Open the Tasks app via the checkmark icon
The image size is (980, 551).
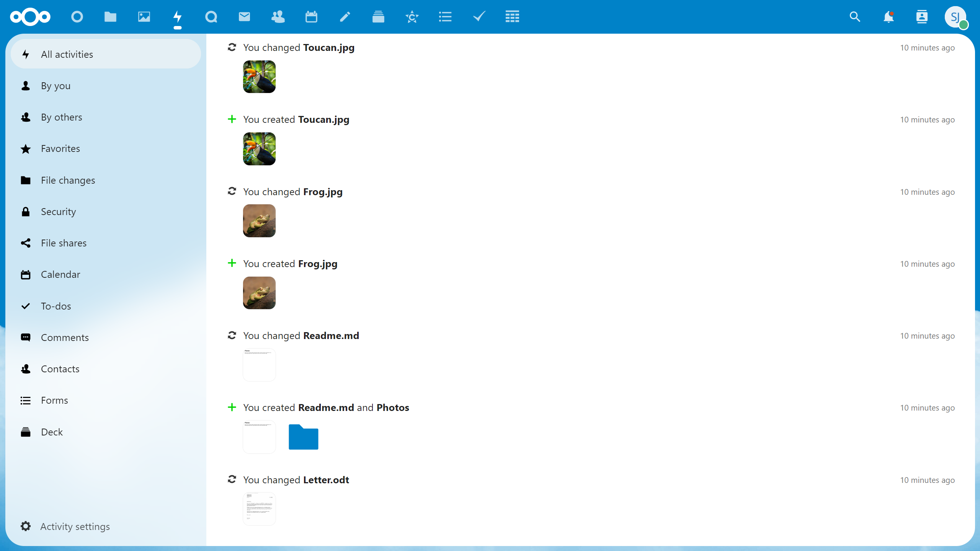[x=479, y=17]
